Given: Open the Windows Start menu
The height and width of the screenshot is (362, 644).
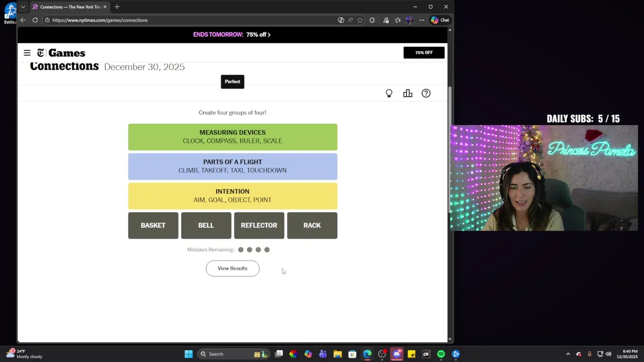Looking at the screenshot, I should tap(189, 354).
